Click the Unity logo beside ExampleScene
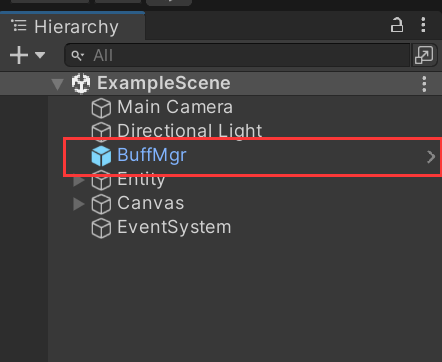The width and height of the screenshot is (442, 362). click(81, 83)
